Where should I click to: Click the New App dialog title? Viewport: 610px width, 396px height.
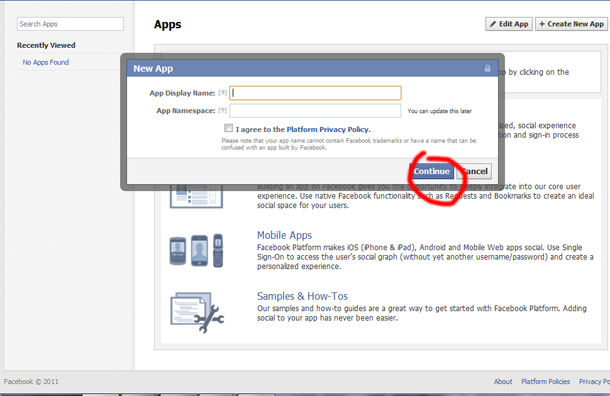tap(153, 68)
